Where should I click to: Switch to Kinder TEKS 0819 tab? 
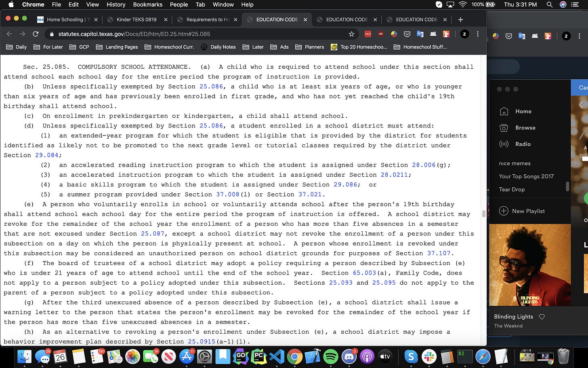coord(136,19)
